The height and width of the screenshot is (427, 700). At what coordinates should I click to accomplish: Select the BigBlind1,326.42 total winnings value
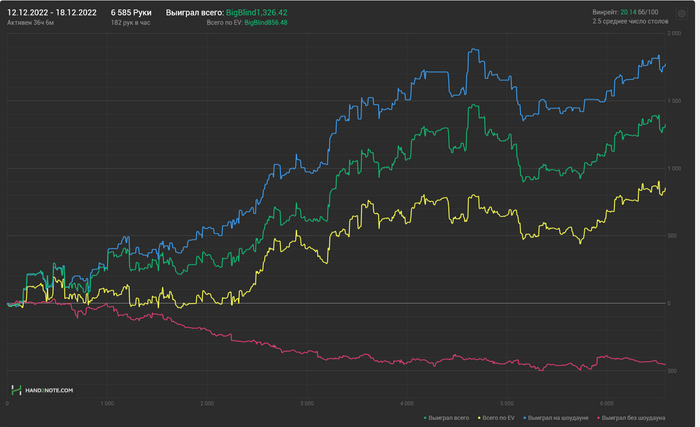point(257,13)
